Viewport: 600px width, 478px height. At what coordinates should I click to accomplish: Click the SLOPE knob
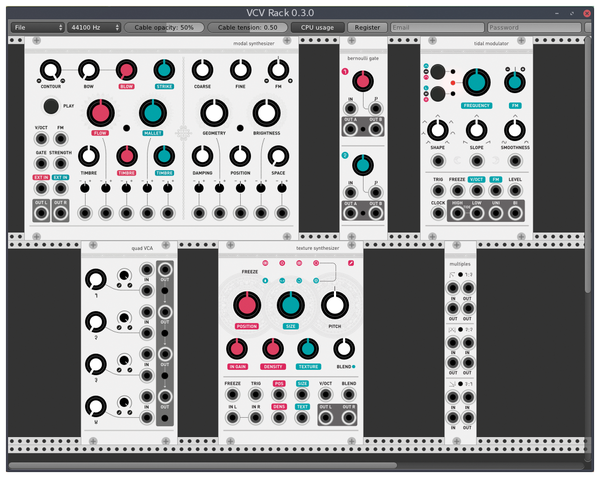[476, 130]
